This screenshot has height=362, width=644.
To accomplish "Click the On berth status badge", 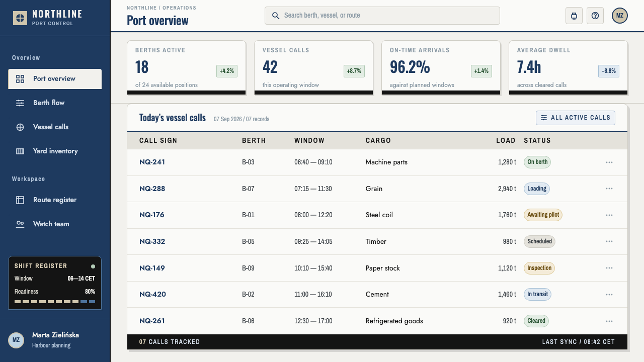I will 537,162.
